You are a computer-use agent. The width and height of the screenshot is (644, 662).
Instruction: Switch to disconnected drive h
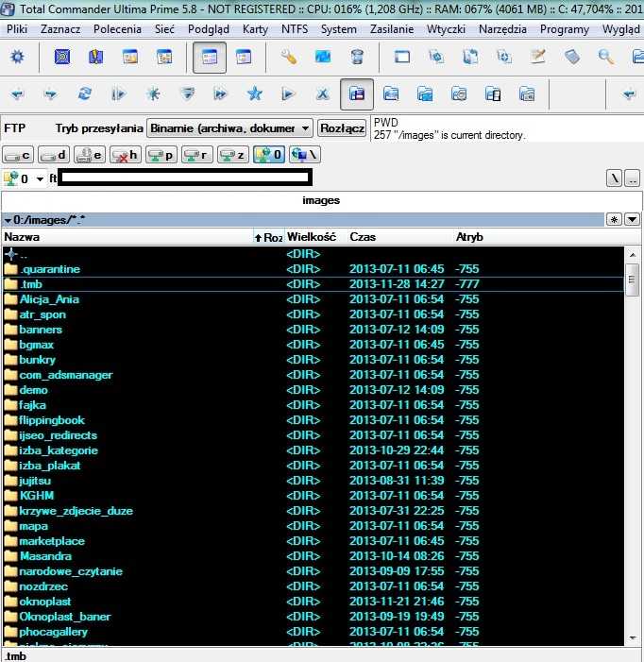coord(126,155)
